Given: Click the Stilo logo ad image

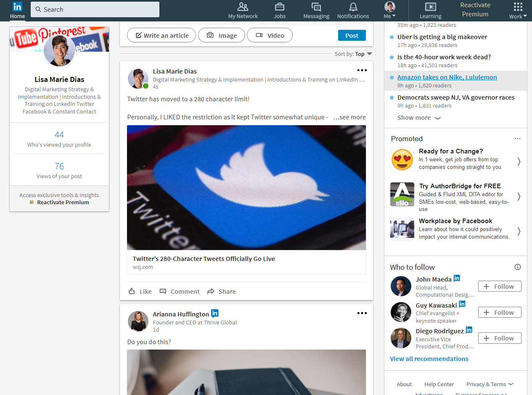Looking at the screenshot, I should (x=402, y=194).
